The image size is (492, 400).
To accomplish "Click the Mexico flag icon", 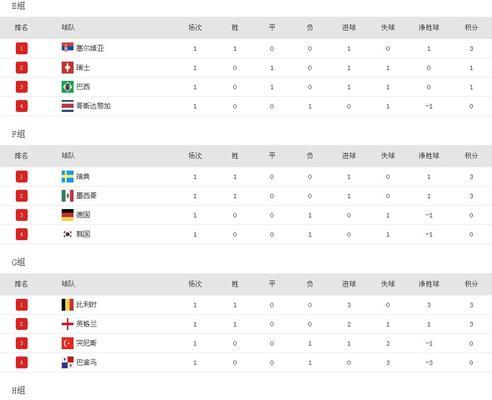I will [x=67, y=196].
